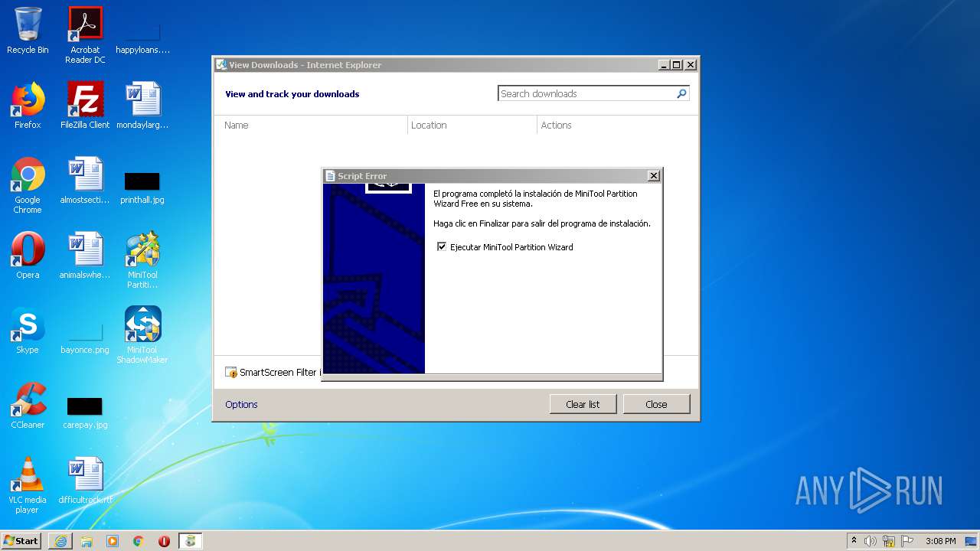
Task: Click the volume speaker tray icon
Action: 871,541
